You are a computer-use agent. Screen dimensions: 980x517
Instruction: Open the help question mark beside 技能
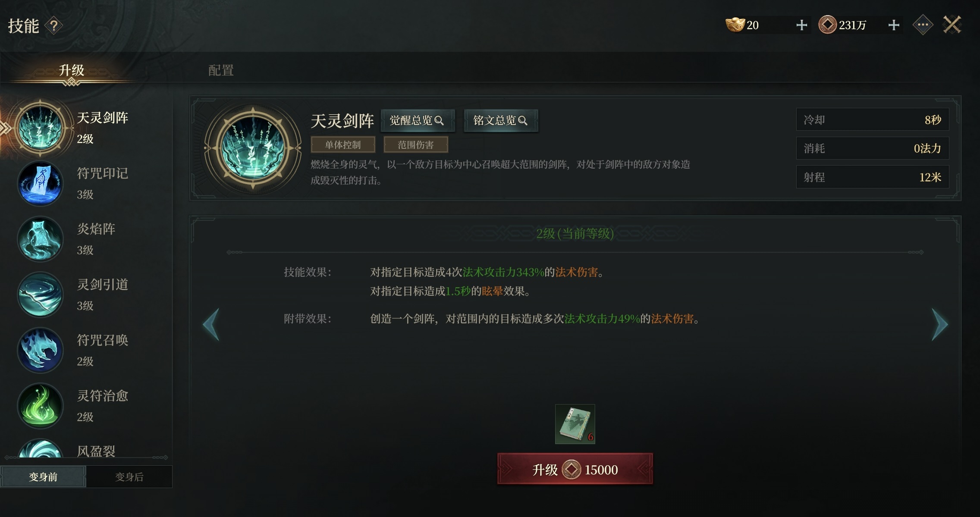[x=54, y=26]
